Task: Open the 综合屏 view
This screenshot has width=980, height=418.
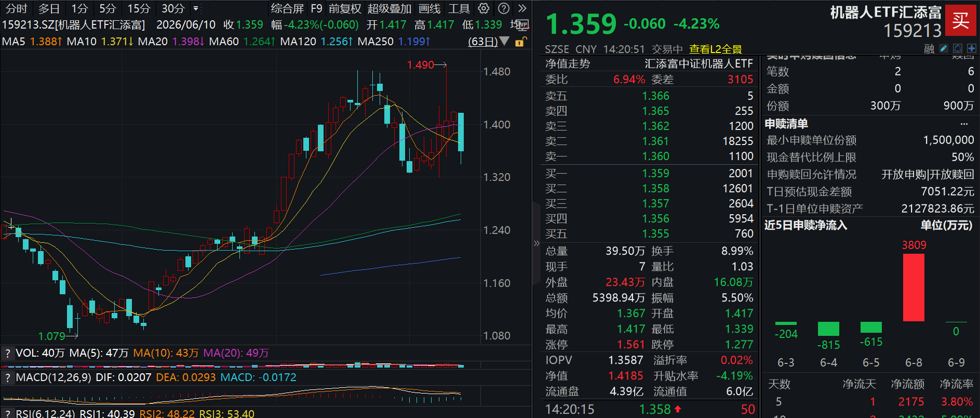Action: point(287,9)
